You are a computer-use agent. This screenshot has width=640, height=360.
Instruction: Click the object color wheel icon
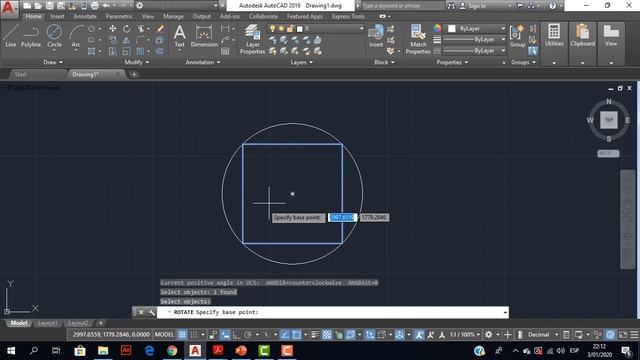pyautogui.click(x=437, y=28)
